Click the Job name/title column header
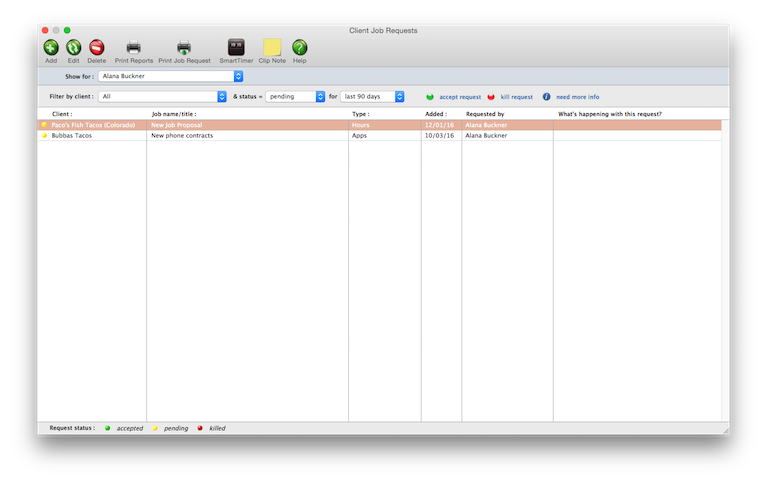Viewport: 767px width, 485px height. (174, 114)
